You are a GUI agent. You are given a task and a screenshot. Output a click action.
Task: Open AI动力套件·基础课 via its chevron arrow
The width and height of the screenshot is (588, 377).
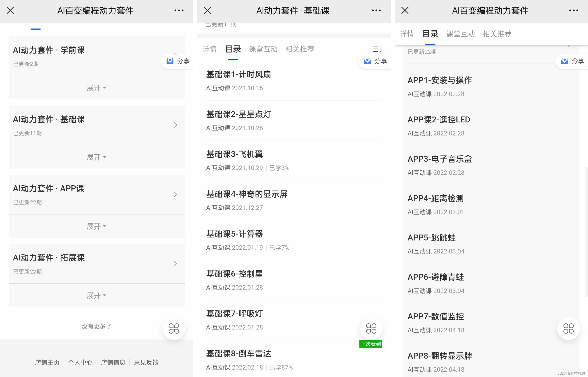[x=175, y=125]
